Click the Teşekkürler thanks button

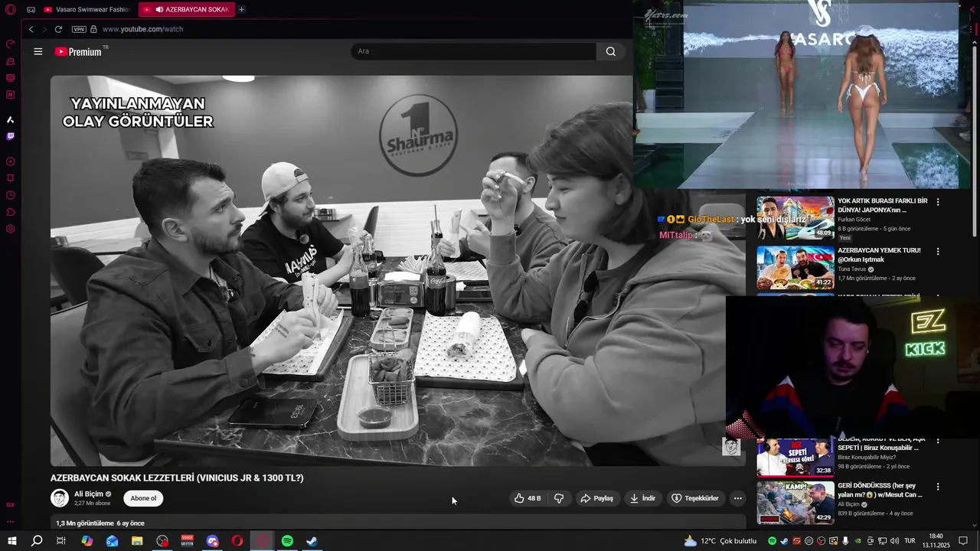pos(695,498)
